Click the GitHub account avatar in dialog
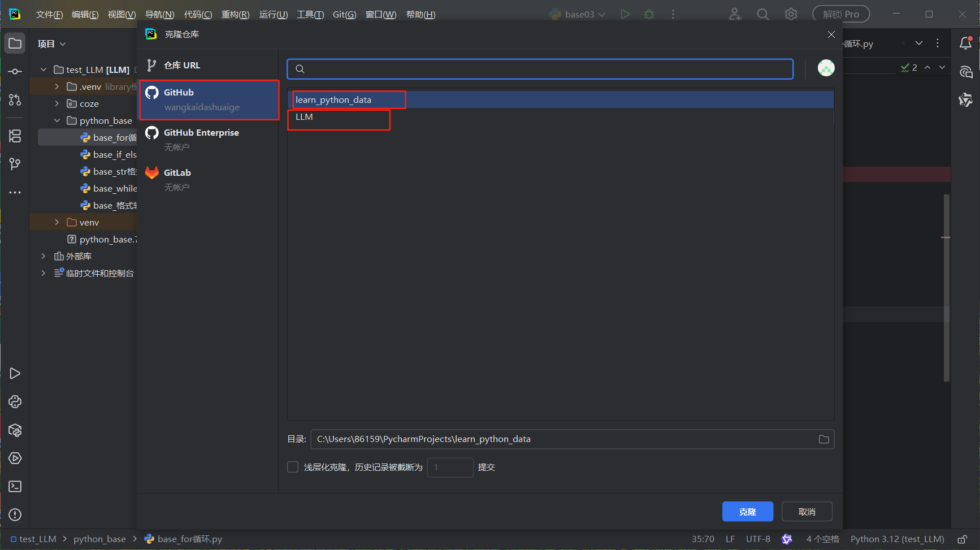Viewport: 980px width, 550px height. coord(826,68)
